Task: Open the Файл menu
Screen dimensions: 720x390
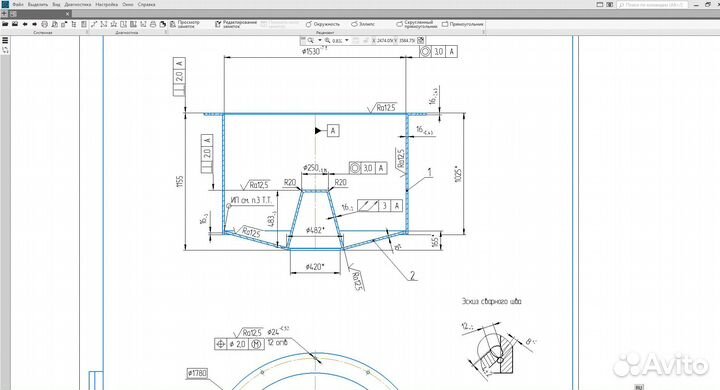Action: (x=17, y=4)
